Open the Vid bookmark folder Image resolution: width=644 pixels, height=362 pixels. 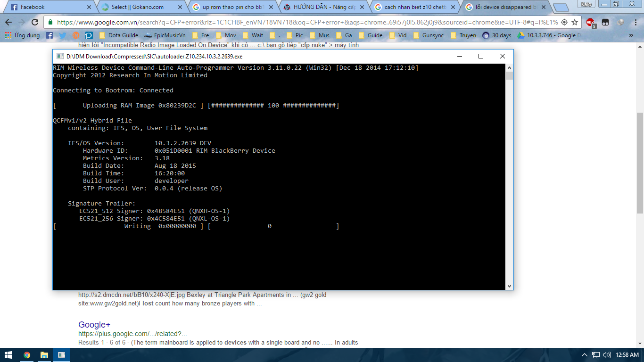(397, 35)
